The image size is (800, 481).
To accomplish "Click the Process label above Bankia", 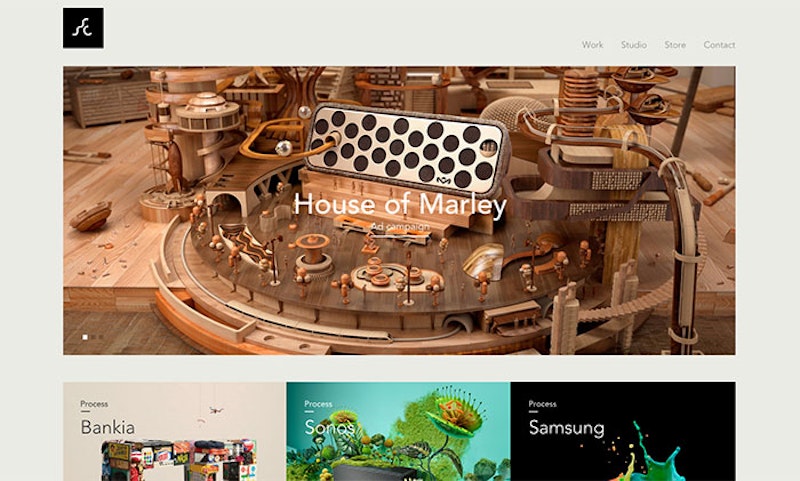I will 94,404.
